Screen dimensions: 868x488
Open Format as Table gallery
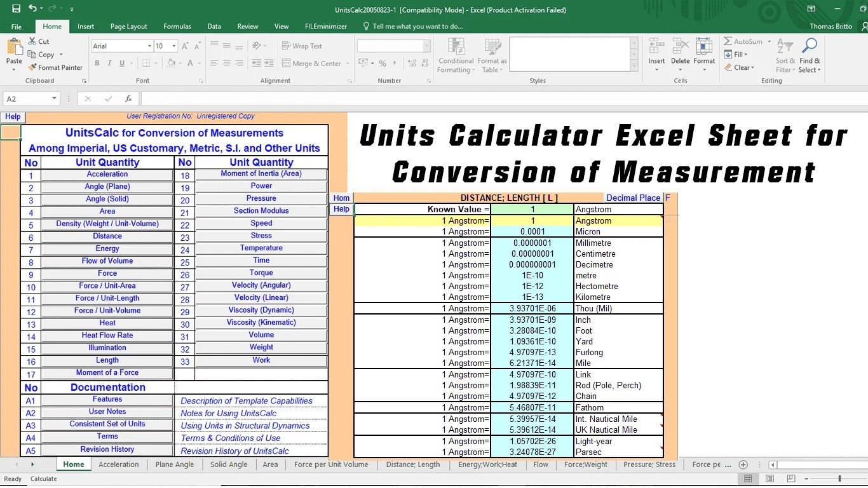(x=492, y=56)
